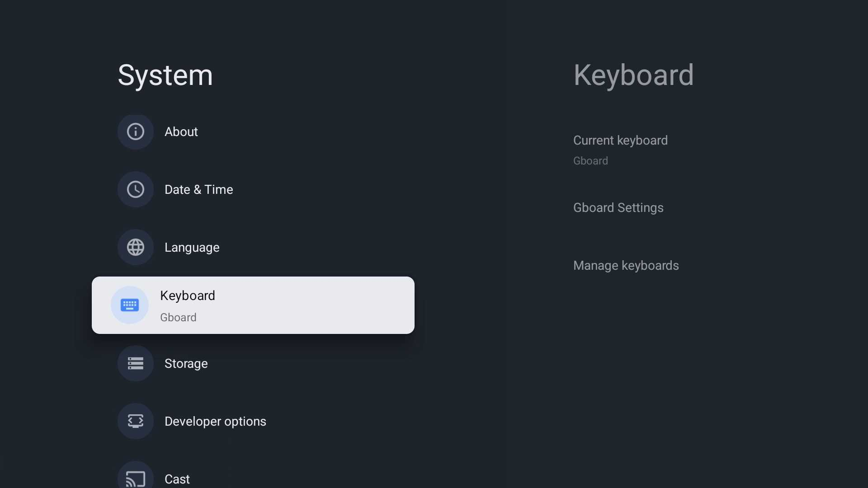Select Manage keyboards option
The width and height of the screenshot is (868, 488).
[626, 266]
